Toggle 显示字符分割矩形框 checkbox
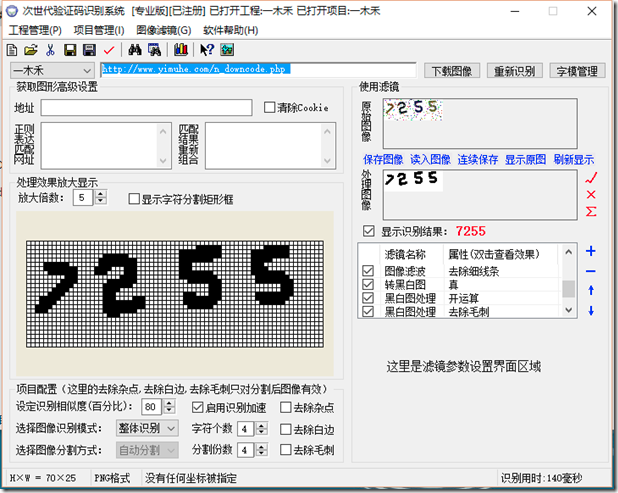618x493 pixels. (134, 199)
